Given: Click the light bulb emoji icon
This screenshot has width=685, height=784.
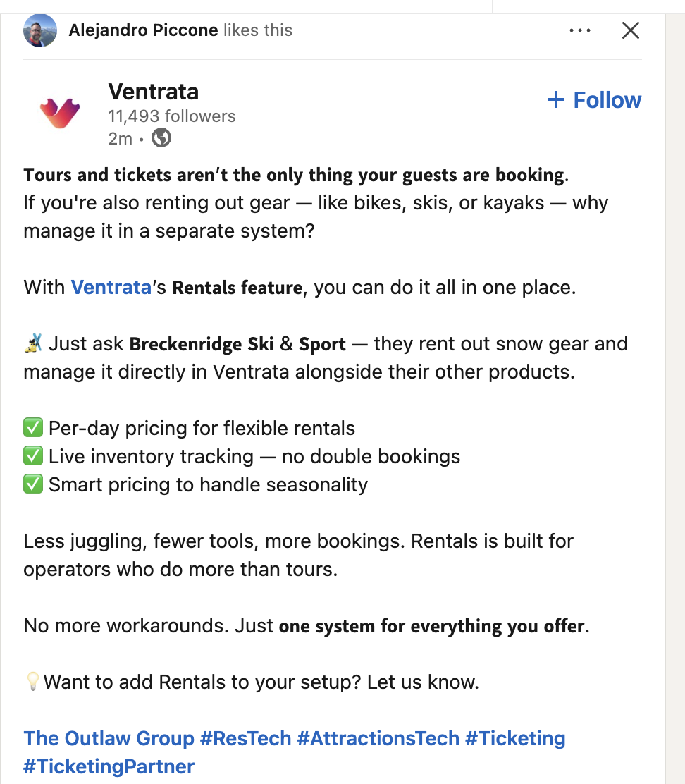Looking at the screenshot, I should point(32,682).
